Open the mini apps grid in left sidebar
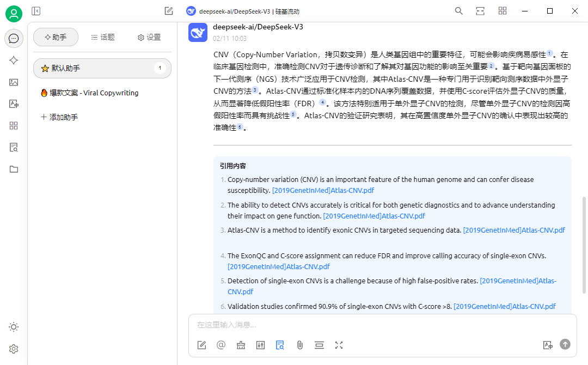 click(14, 126)
